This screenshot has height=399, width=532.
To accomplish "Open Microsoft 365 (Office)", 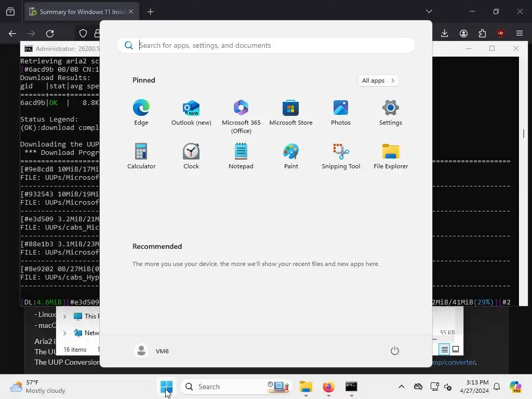I will click(x=241, y=117).
